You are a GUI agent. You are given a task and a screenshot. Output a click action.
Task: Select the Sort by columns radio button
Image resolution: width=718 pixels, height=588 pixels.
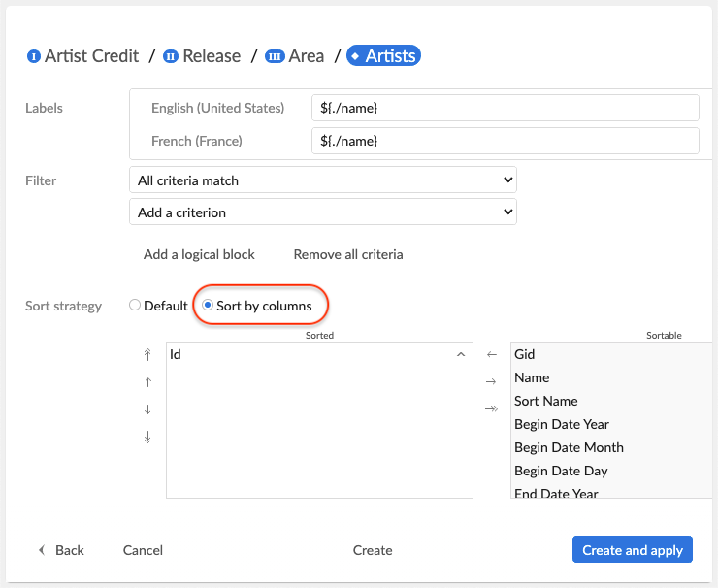point(208,306)
